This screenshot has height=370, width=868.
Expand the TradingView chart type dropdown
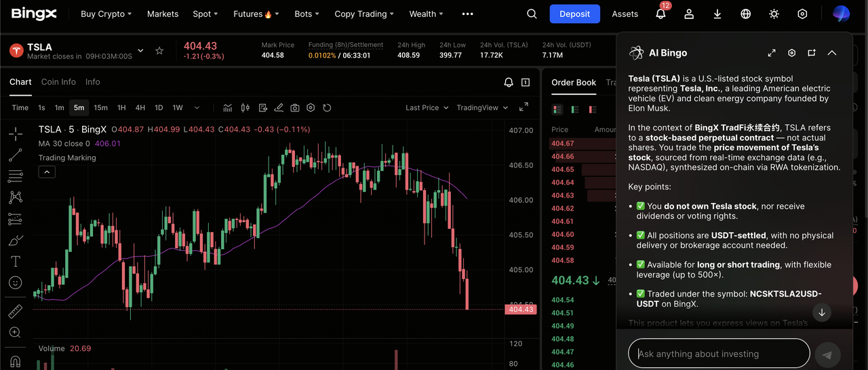click(482, 108)
